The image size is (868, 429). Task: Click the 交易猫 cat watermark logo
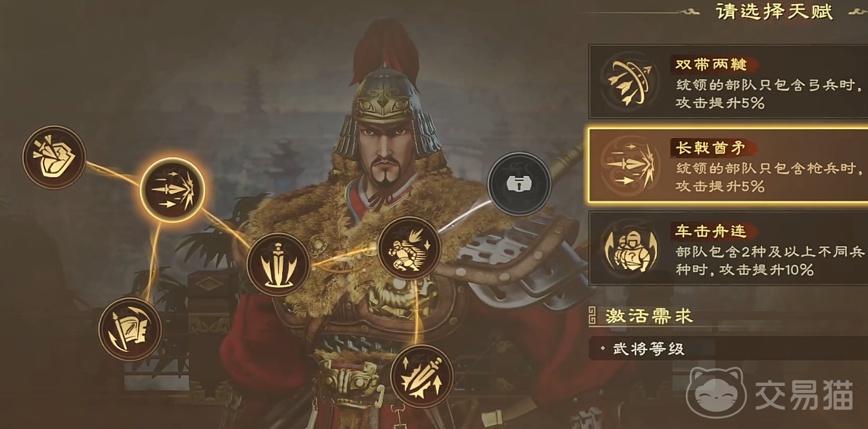[x=715, y=394]
